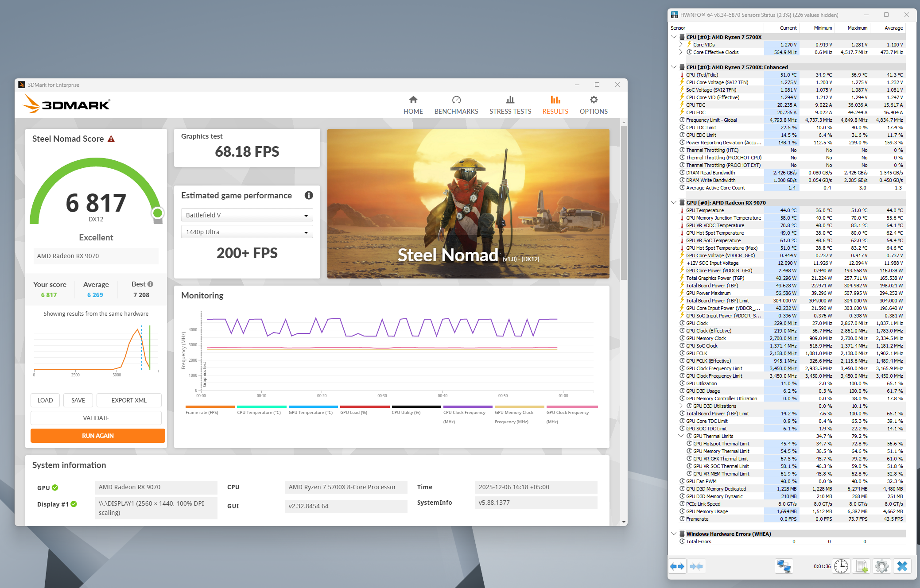Click the info icon next to Estimated game performance

(x=309, y=195)
